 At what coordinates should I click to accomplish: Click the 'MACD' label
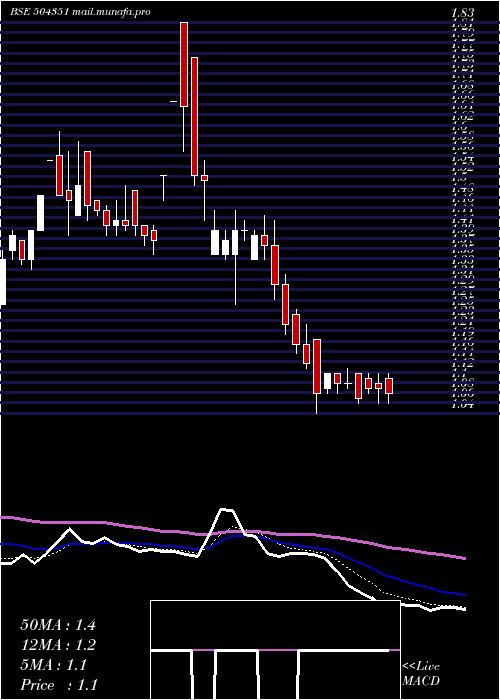coord(421,681)
